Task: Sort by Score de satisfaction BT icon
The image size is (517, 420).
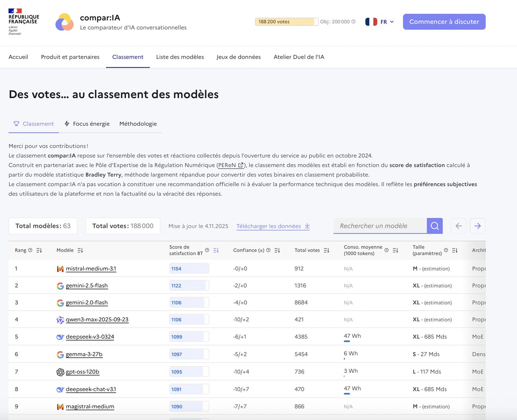Action: coord(216,250)
